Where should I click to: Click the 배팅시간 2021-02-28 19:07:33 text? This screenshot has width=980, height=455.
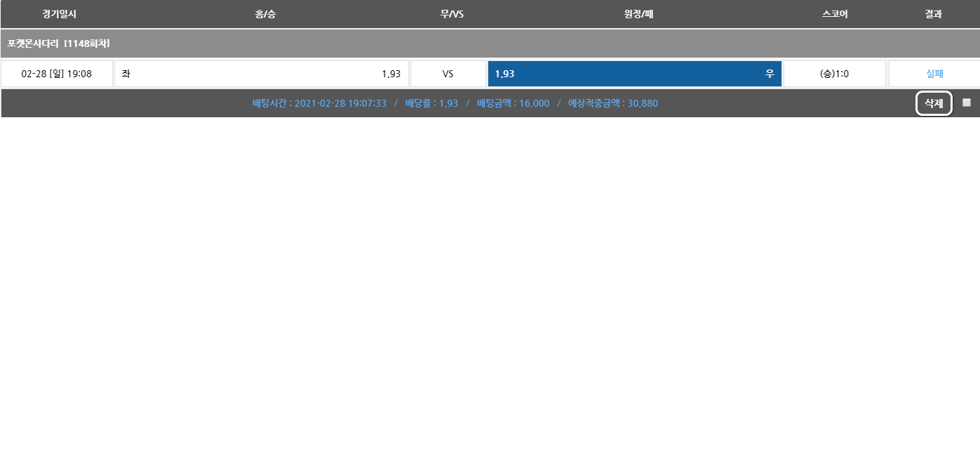click(x=319, y=103)
